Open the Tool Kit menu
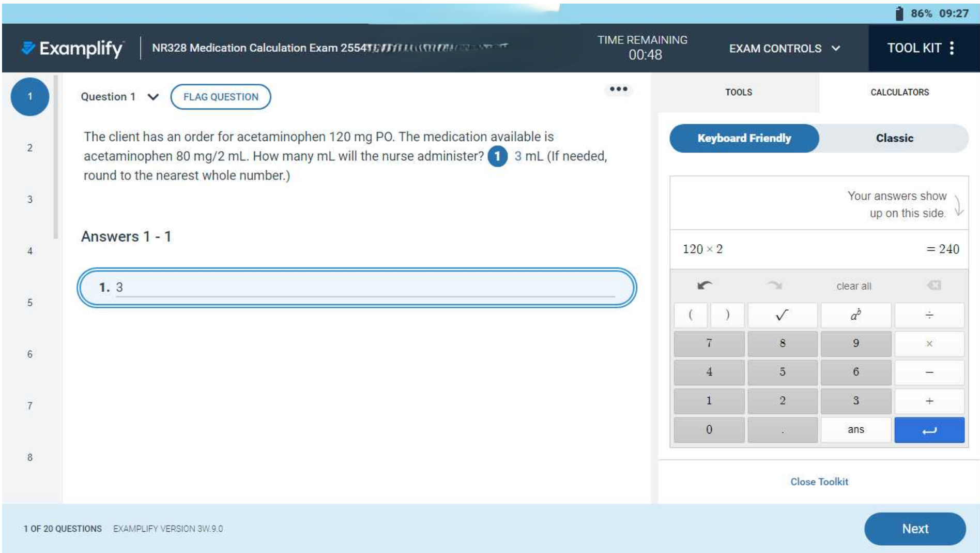The image size is (980, 553). [x=921, y=48]
